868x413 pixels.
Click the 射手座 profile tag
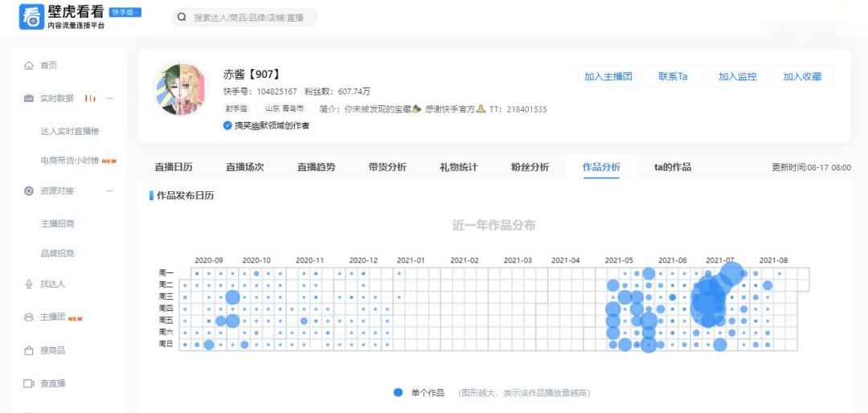coord(235,109)
